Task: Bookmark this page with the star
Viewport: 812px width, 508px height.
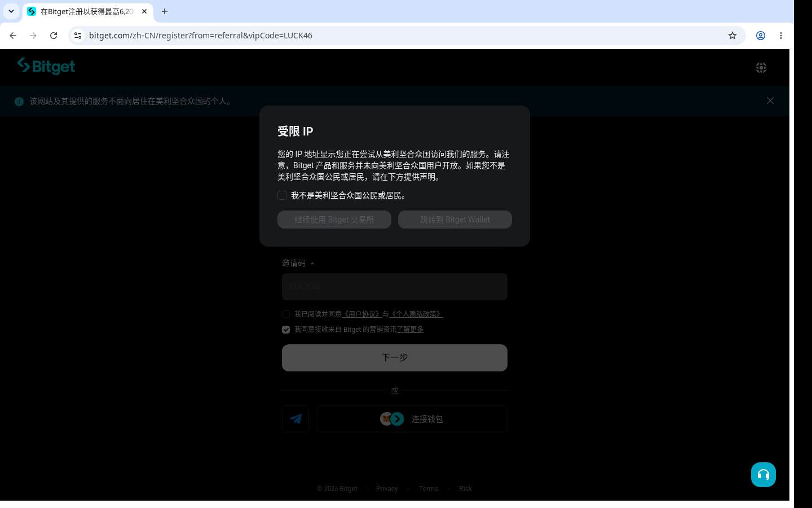Action: click(x=732, y=36)
